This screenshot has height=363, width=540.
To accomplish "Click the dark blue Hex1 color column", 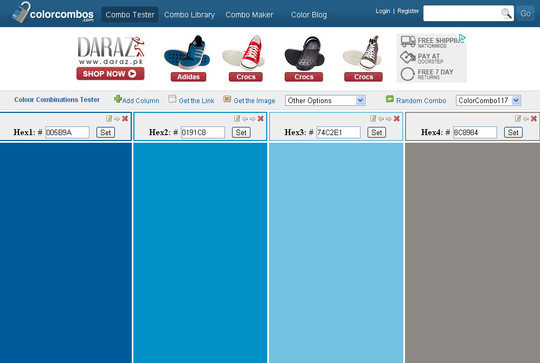I will coord(65,253).
